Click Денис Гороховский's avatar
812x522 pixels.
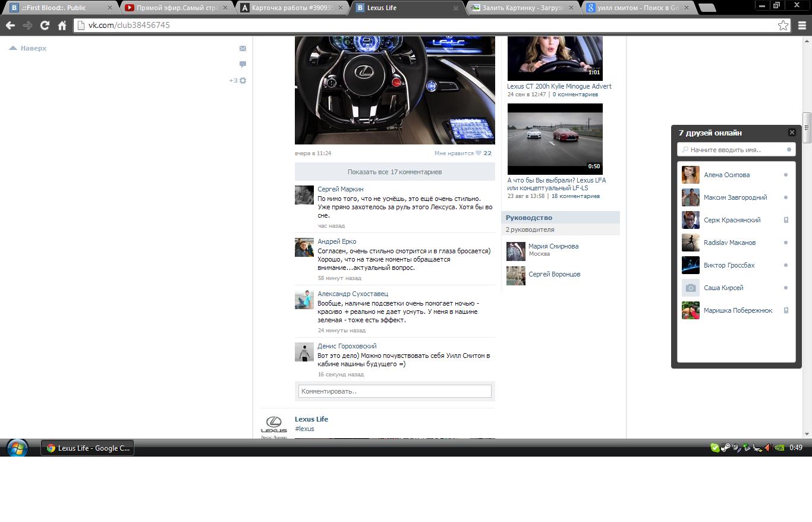(304, 352)
